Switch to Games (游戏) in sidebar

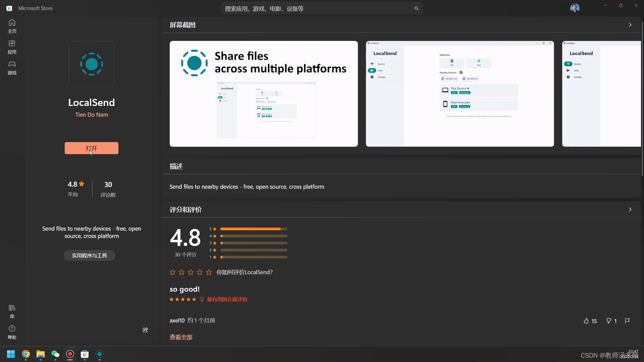click(12, 68)
